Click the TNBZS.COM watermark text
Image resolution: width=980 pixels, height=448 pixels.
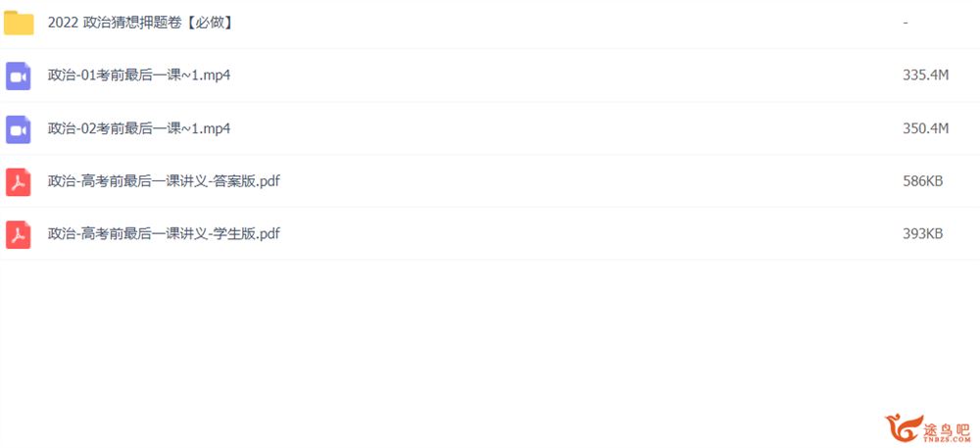coord(948,439)
